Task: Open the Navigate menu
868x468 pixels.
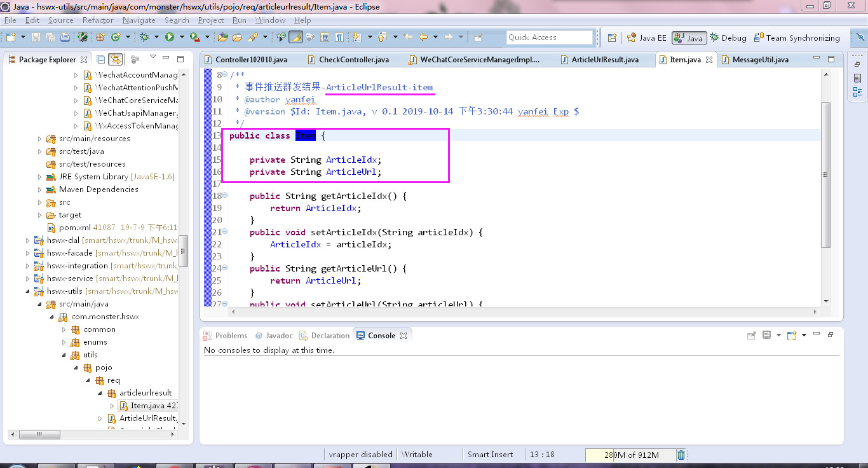Action: [139, 20]
